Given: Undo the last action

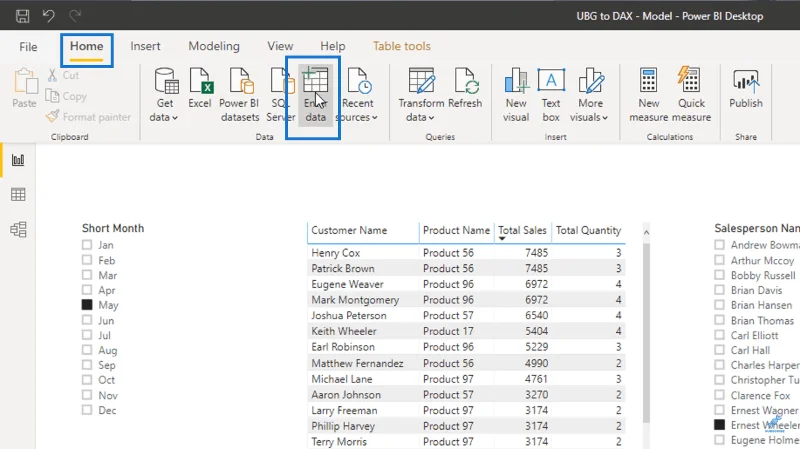Looking at the screenshot, I should (48, 16).
